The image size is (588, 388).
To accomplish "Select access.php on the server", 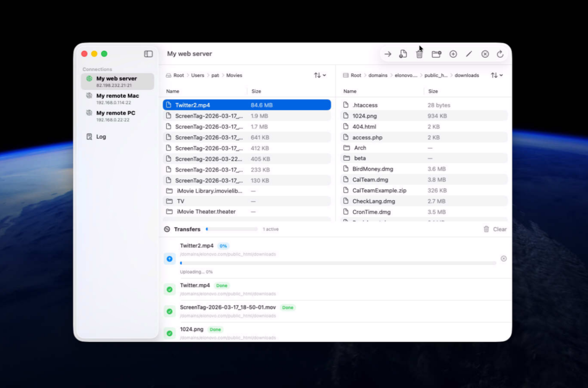I will [424, 138].
